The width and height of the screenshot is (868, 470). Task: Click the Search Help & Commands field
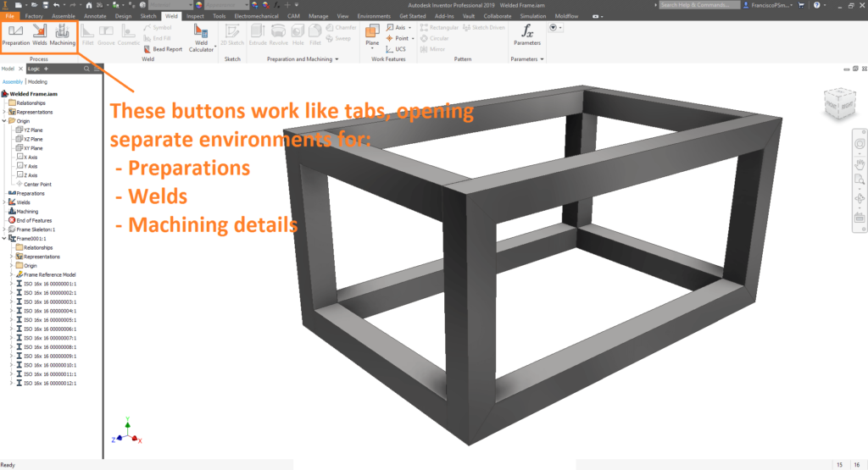click(699, 5)
